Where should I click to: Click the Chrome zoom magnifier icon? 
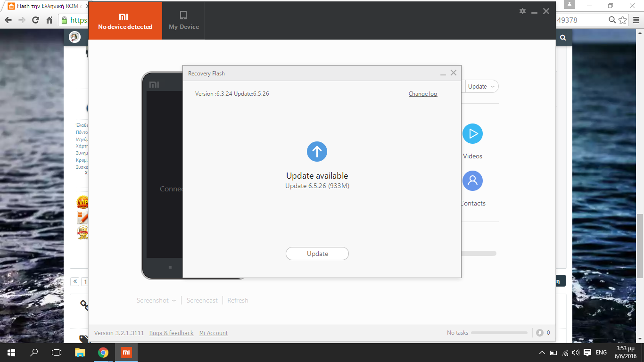pos(612,20)
